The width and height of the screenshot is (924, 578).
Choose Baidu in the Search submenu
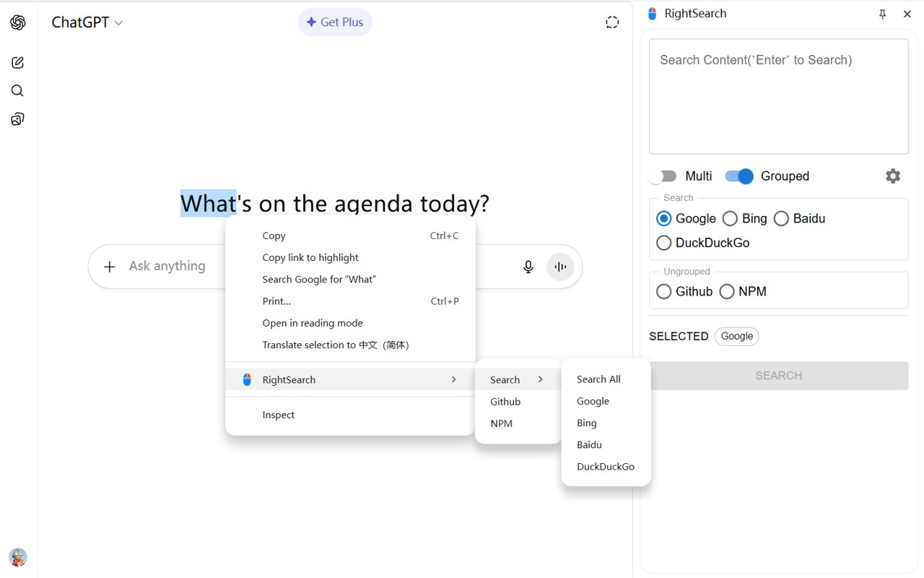tap(606, 445)
